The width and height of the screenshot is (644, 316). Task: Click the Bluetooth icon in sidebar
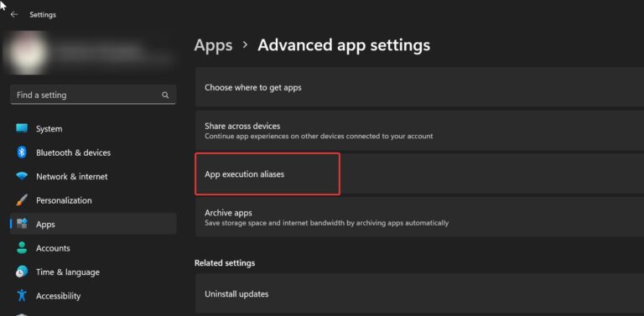tap(22, 153)
